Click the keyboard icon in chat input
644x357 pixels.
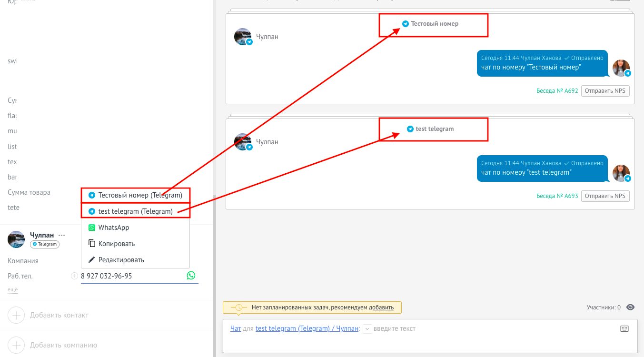pos(624,328)
